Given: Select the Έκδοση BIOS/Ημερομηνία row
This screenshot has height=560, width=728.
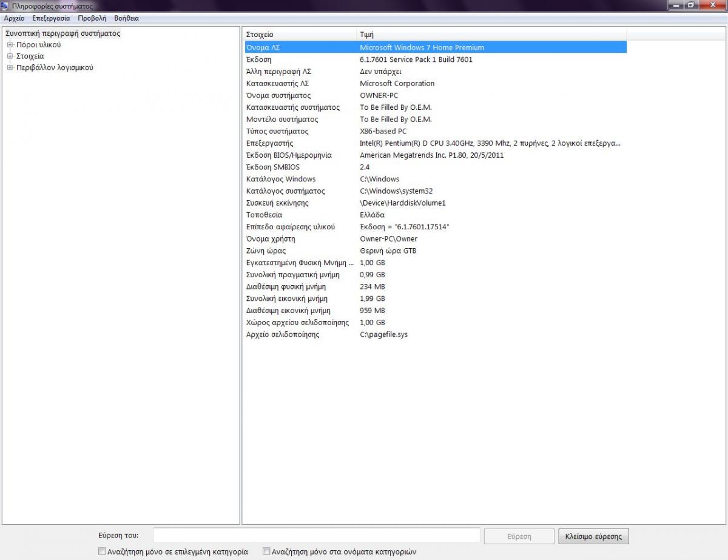Looking at the screenshot, I should pyautogui.click(x=435, y=155).
